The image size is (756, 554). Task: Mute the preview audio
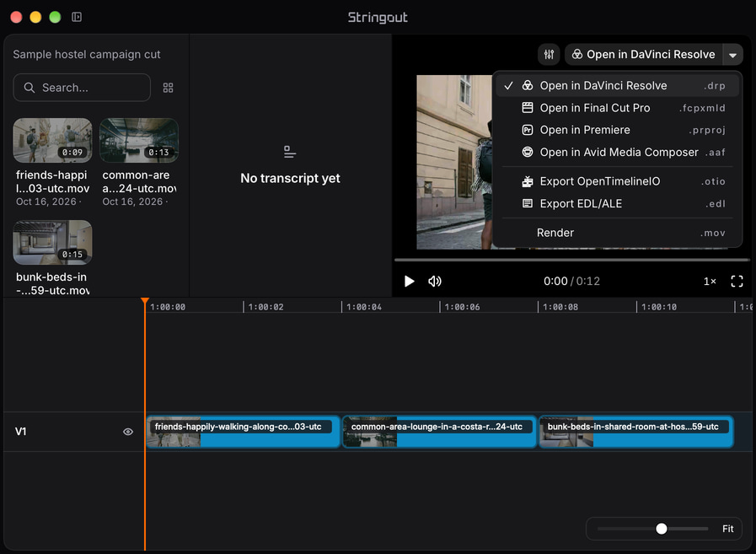tap(434, 282)
